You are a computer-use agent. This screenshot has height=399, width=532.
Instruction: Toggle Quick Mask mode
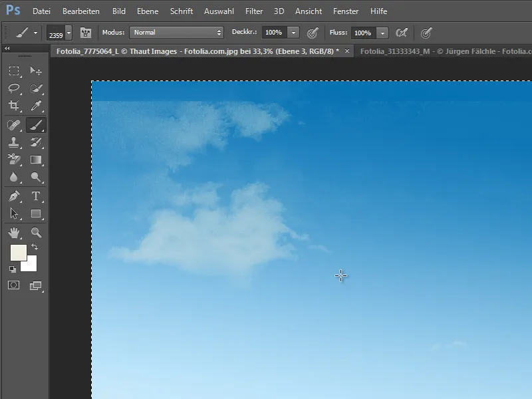[x=13, y=285]
